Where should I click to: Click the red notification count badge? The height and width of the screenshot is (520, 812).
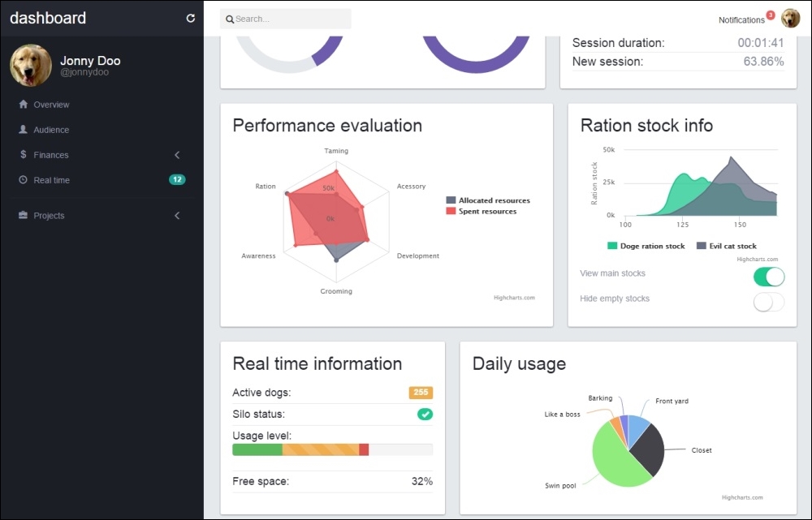pos(770,15)
